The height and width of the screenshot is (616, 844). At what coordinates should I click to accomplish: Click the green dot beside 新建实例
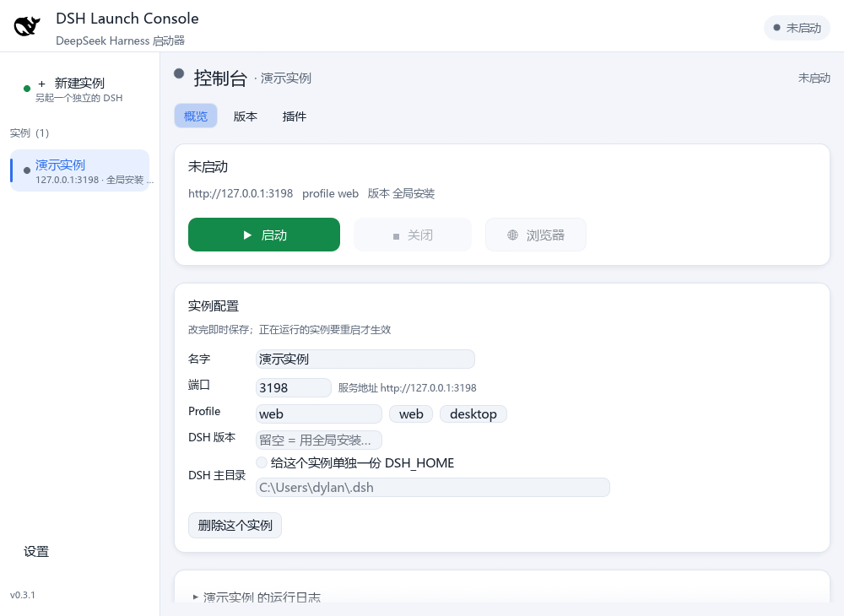point(27,89)
